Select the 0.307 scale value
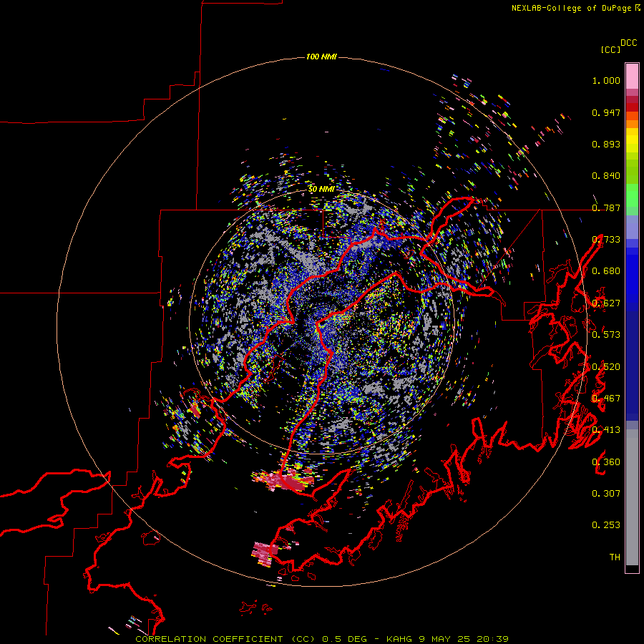 pos(606,494)
